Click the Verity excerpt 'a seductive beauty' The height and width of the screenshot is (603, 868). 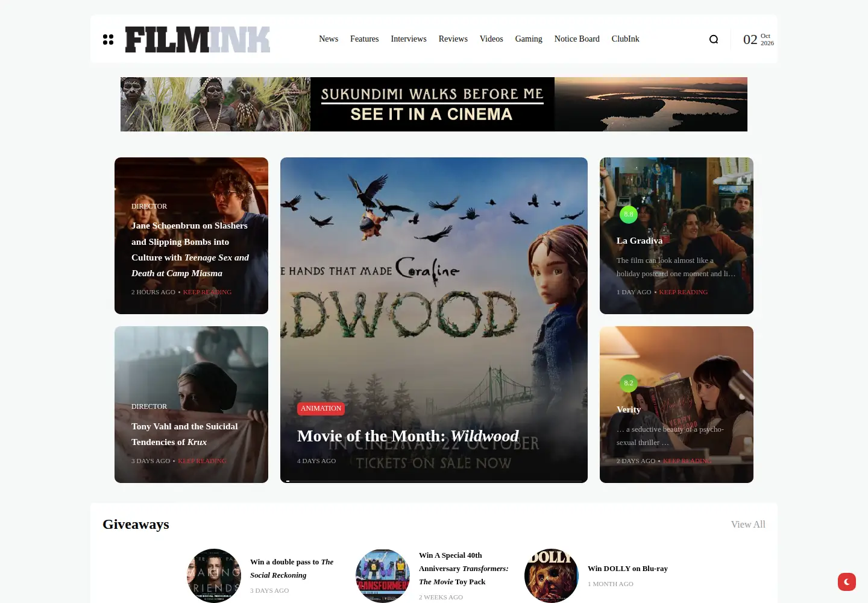670,436
